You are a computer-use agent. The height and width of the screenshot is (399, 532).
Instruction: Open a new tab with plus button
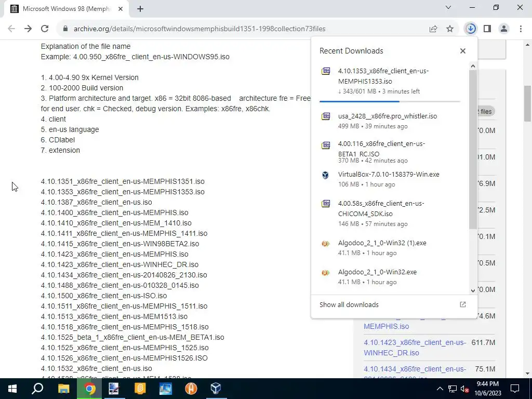coord(140,9)
